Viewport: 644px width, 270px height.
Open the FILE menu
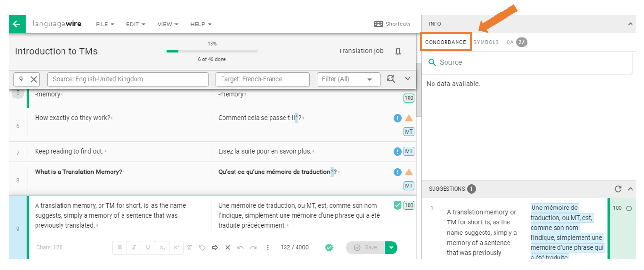tap(105, 24)
